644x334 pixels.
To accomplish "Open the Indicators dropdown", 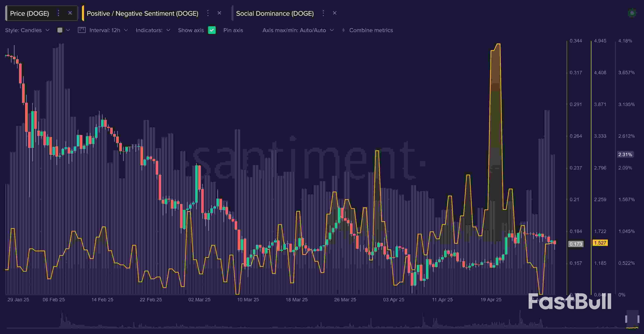I will tap(153, 30).
